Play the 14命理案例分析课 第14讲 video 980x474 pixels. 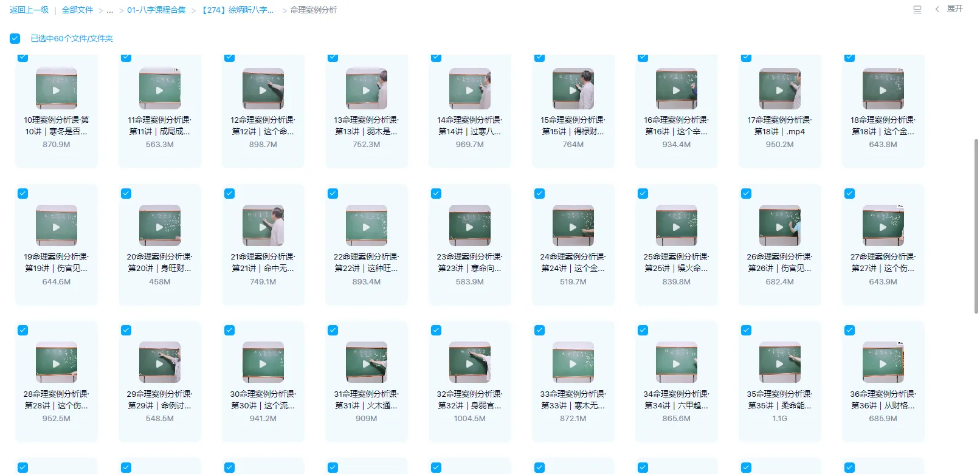[x=469, y=90]
